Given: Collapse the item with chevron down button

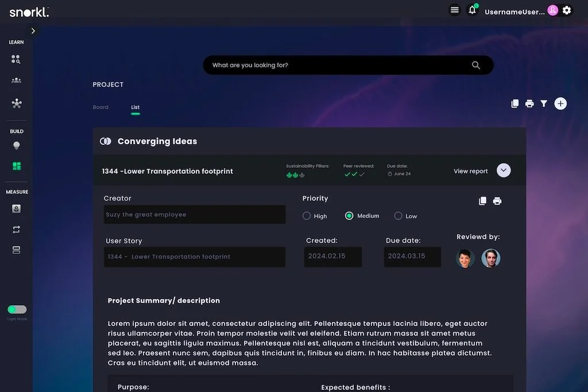Looking at the screenshot, I should pos(503,171).
